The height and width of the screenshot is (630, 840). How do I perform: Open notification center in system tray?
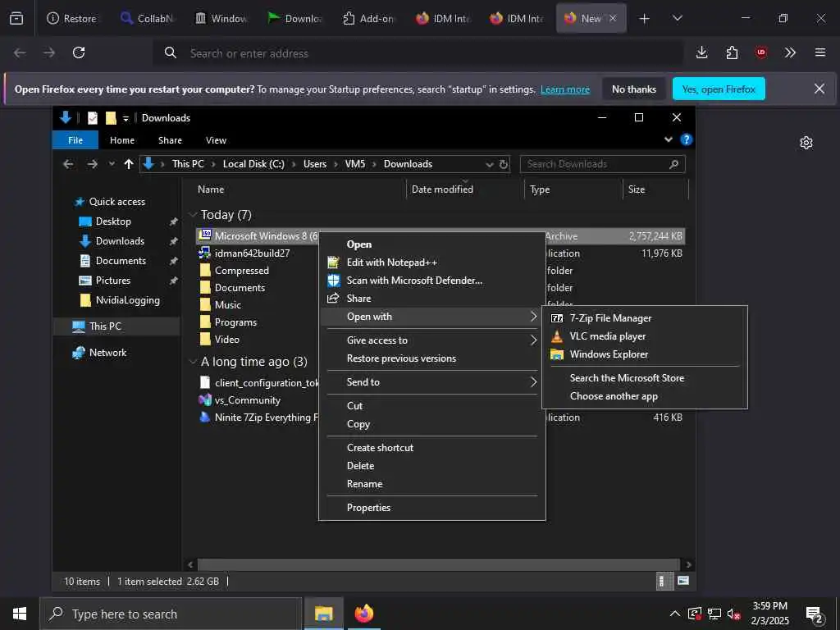(x=814, y=614)
